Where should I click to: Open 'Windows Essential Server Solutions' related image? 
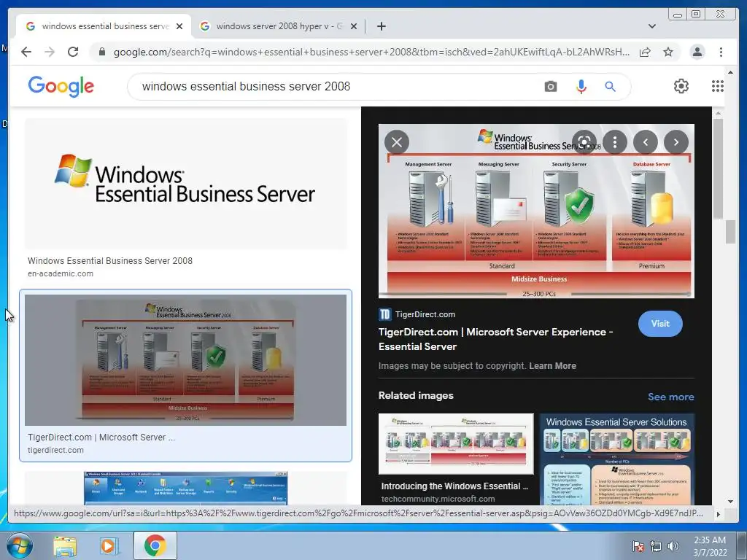click(x=617, y=459)
